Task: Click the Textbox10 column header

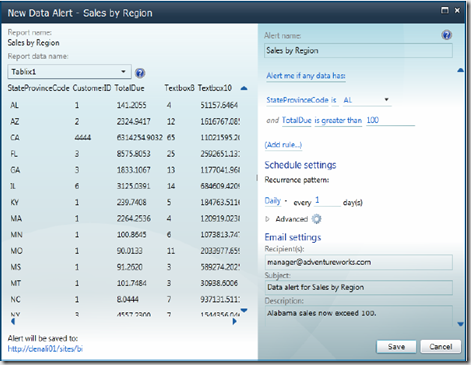Action: click(x=215, y=88)
